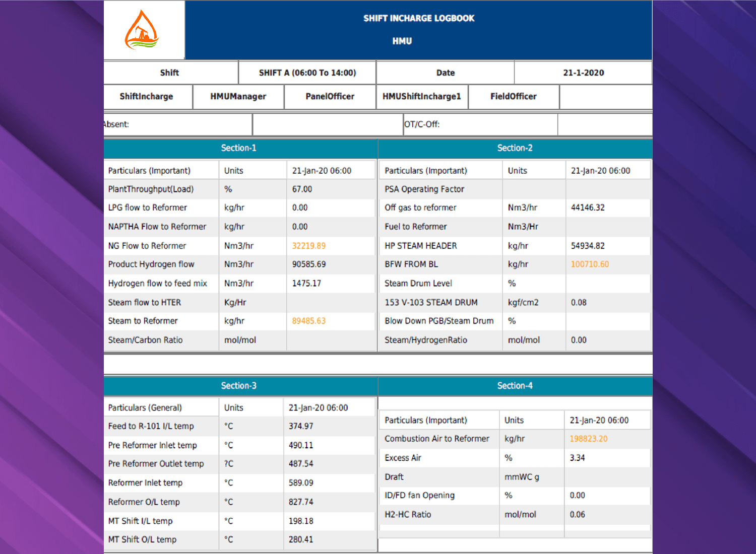
Task: Select the SHIFT A (06:00 To 14:00) cell
Action: click(x=307, y=73)
